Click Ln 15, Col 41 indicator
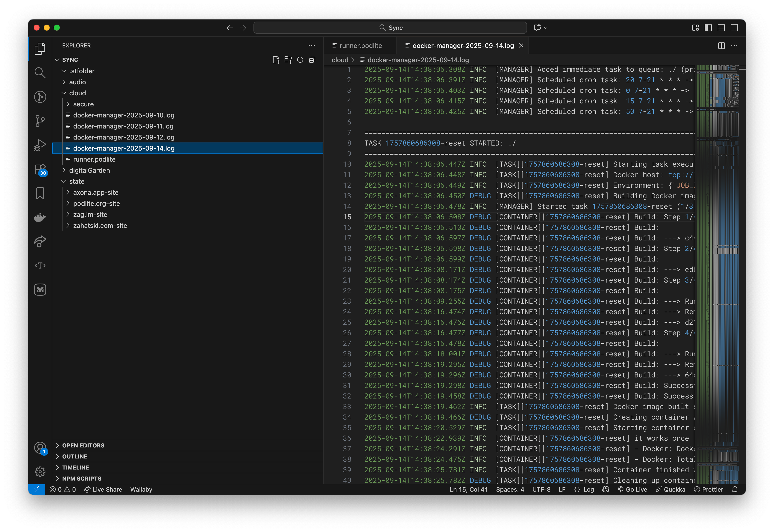Viewport: 774px width, 532px height. click(468, 489)
